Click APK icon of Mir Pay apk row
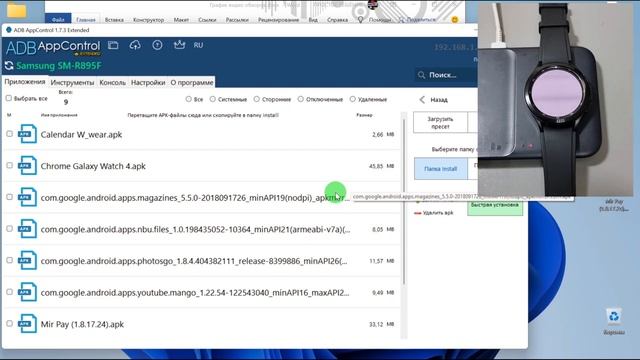The height and width of the screenshot is (360, 640). coord(27,324)
